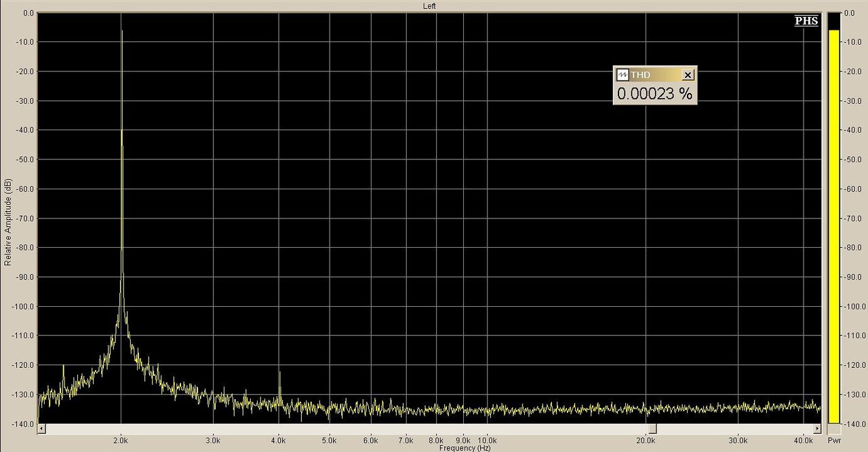The image size is (868, 452).
Task: Click the "THD" title text of the readout window
Action: (640, 75)
